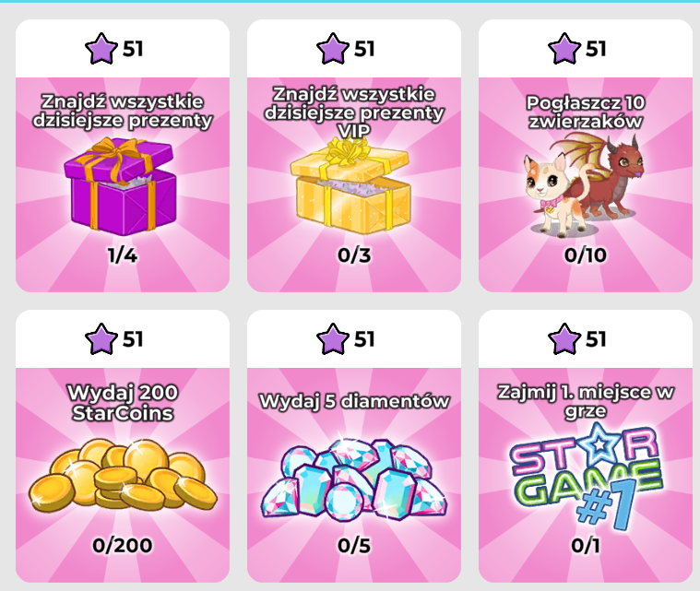Viewport: 700px width, 591px height.
Task: Open the 'Pogłaszcz 10 zwierzaków' quest title
Action: pos(586,112)
